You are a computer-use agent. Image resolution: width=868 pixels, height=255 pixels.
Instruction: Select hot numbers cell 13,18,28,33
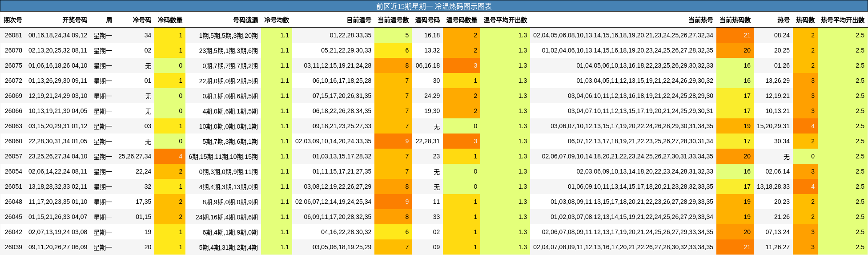pyautogui.click(x=773, y=186)
